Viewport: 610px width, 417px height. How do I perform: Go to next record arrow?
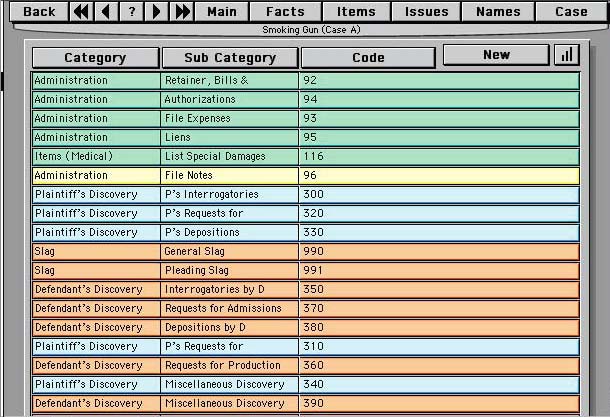coord(156,12)
